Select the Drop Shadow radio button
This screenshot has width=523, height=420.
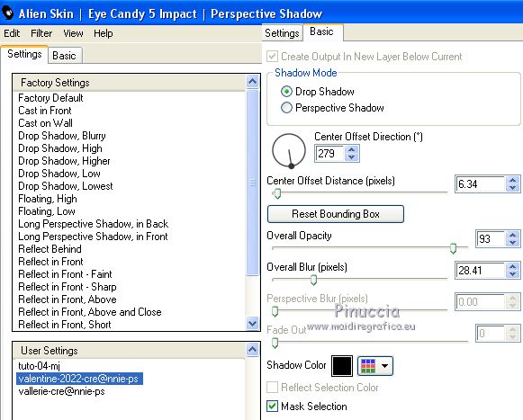(286, 92)
